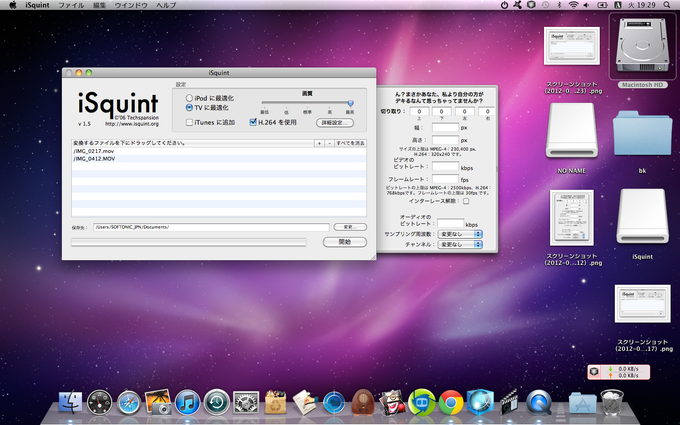Click the − remove file button
Viewport: 680px width, 425px height.
(329, 143)
